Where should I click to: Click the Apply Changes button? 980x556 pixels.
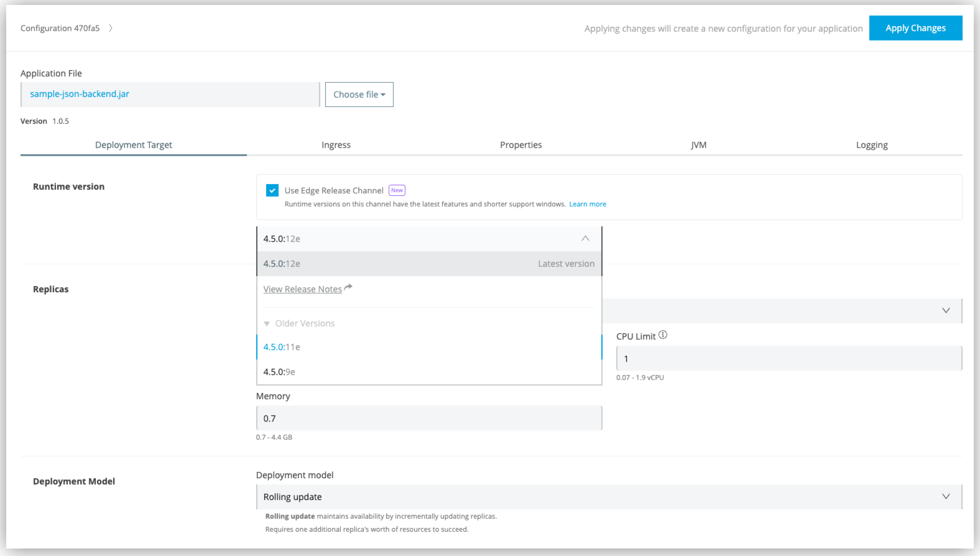pos(916,28)
